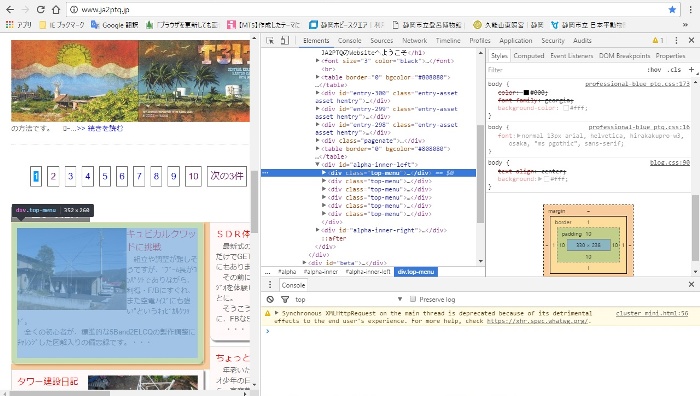Image resolution: width=700 pixels, height=396 pixels.
Task: Open the top execution context dropdown
Action: 348,300
